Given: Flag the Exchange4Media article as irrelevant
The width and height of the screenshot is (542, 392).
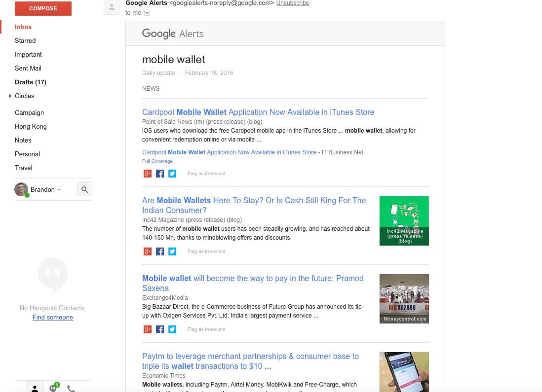Looking at the screenshot, I should (206, 329).
